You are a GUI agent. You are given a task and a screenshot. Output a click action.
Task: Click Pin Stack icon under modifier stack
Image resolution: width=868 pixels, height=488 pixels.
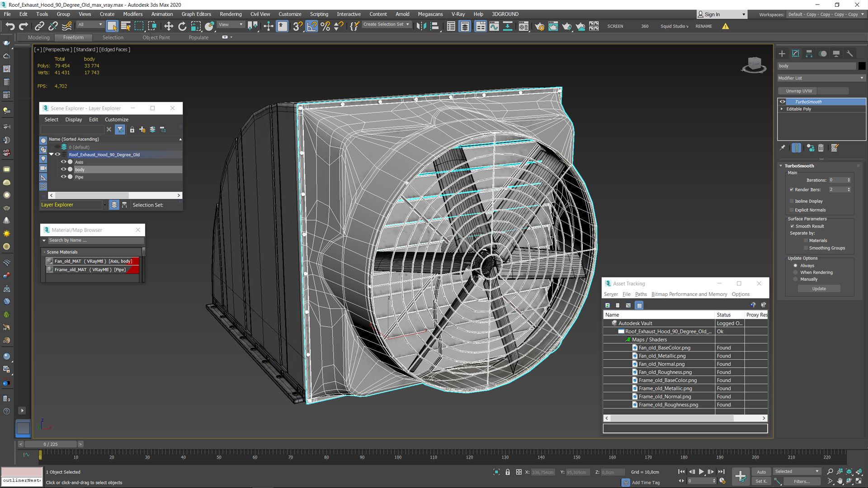783,148
